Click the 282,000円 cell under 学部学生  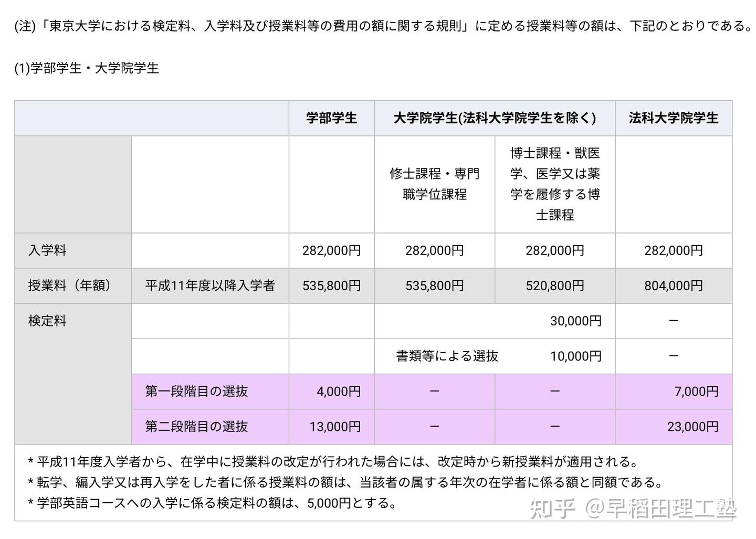pos(331,250)
